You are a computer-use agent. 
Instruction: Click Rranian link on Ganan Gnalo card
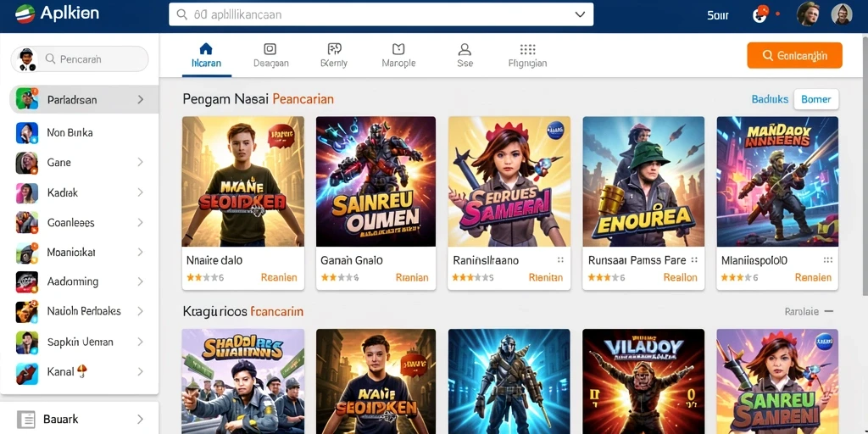pos(412,277)
